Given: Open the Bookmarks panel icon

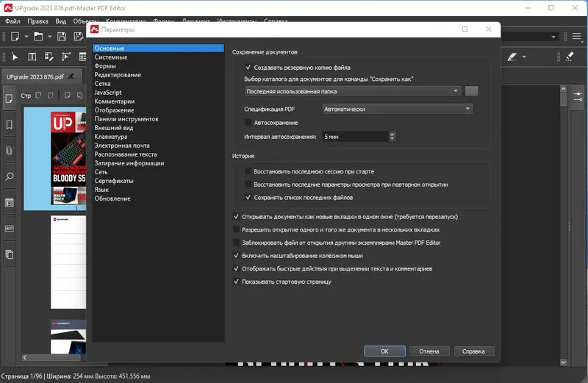Looking at the screenshot, I should point(10,124).
